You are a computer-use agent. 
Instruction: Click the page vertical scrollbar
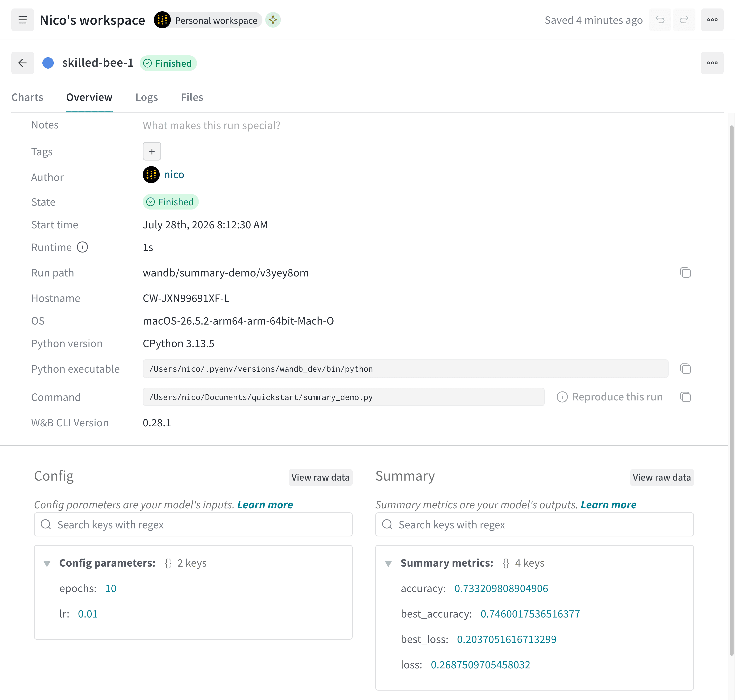[x=731, y=390]
